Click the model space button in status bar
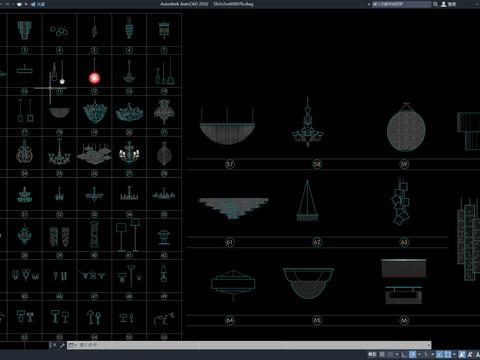The height and width of the screenshot is (360, 480). click(x=372, y=354)
